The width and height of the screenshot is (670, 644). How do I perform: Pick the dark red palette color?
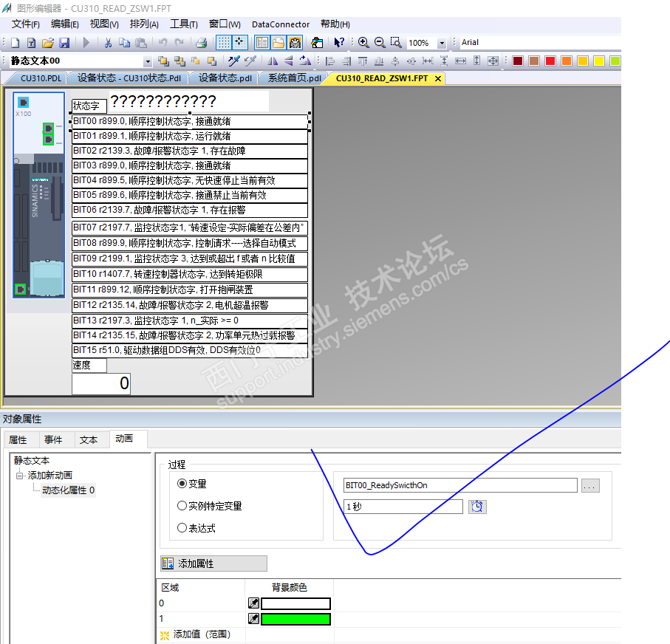tap(518, 61)
